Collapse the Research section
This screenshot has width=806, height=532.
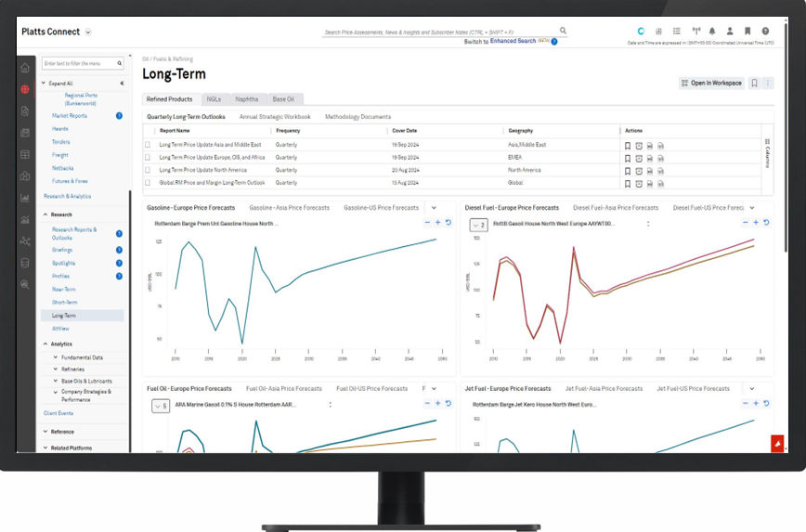click(45, 214)
